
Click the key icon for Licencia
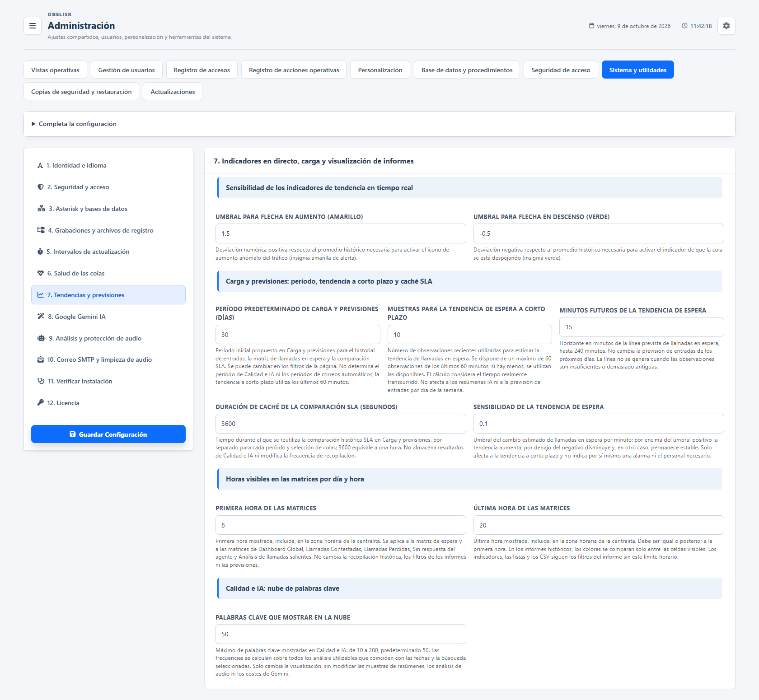point(41,403)
